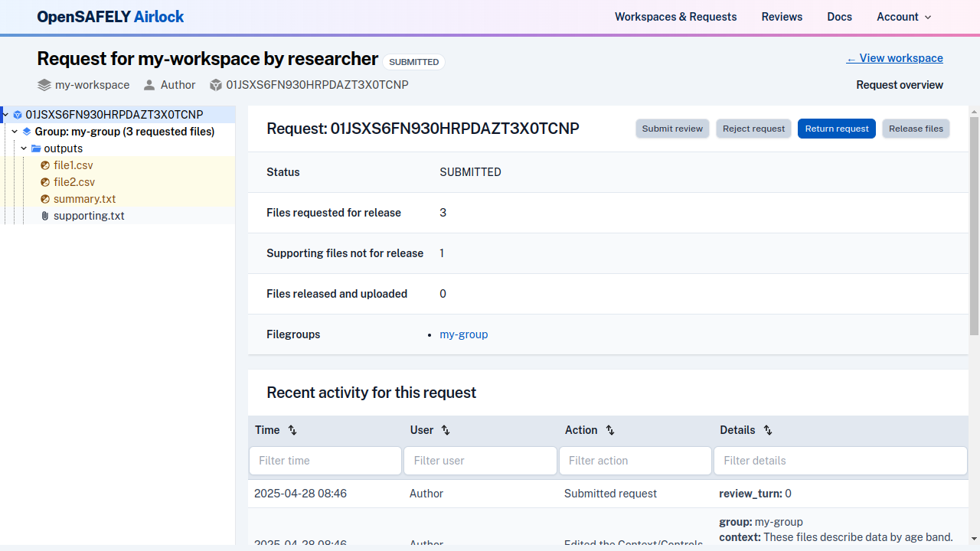Click the file2.csv pending-review icon
This screenshot has height=551, width=980.
(45, 182)
